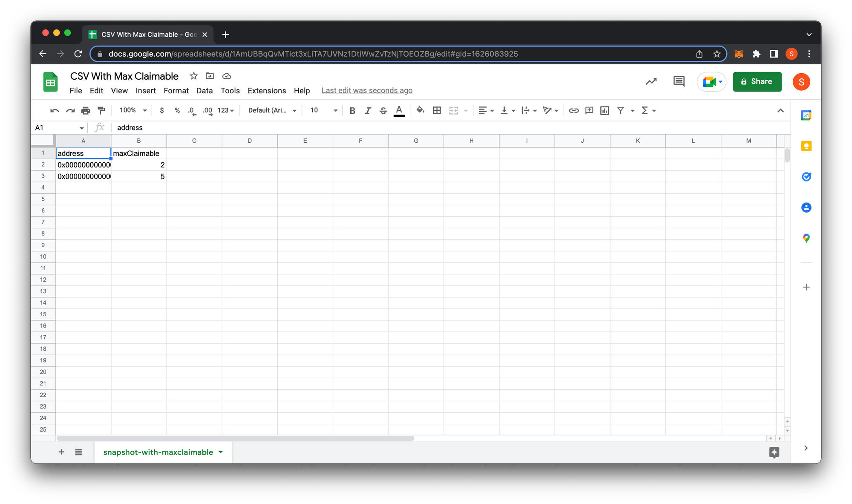This screenshot has height=504, width=852.
Task: Decrease decimal places button
Action: [192, 110]
